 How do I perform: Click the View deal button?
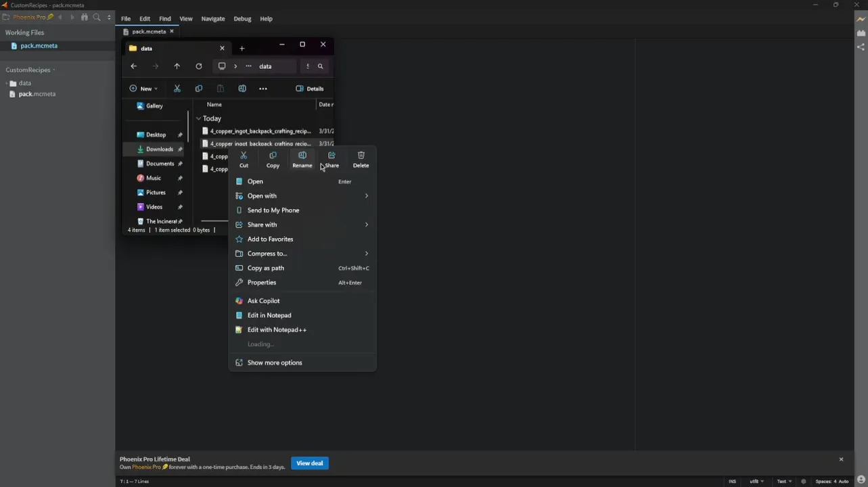coord(310,463)
